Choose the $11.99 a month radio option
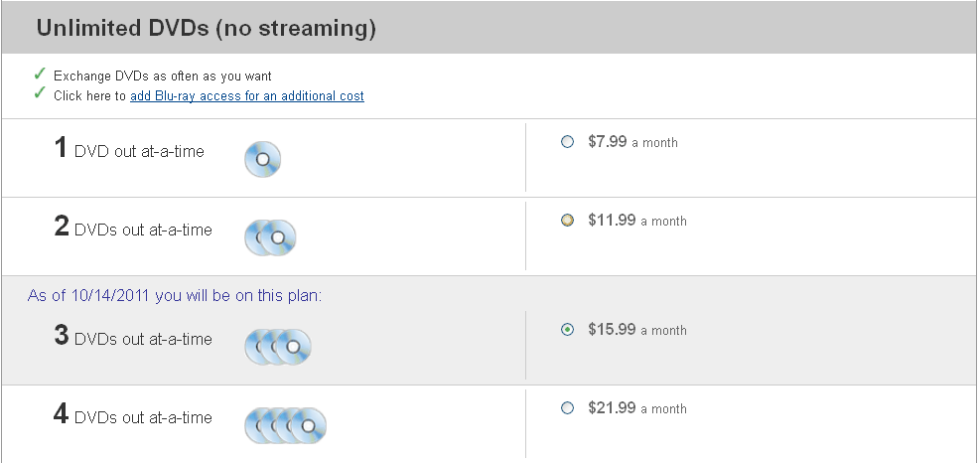980x463 pixels. [567, 221]
